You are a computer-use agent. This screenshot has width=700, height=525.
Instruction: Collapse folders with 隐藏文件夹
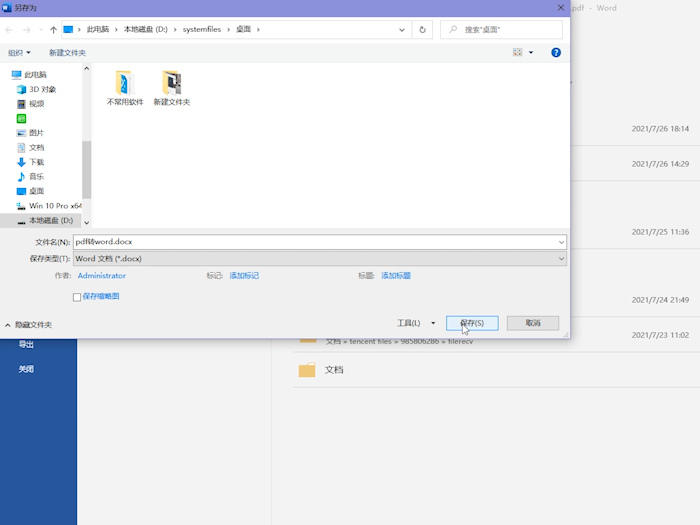32,325
